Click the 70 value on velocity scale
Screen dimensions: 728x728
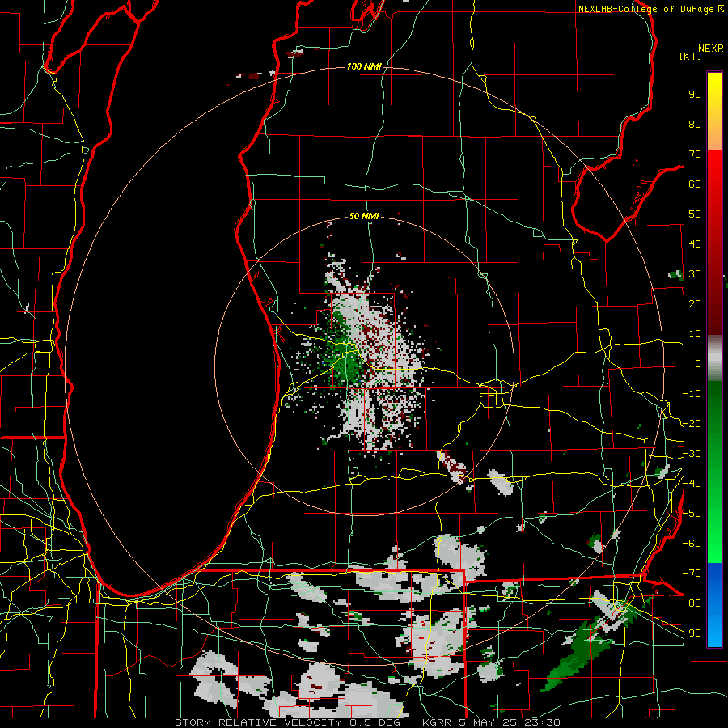tap(695, 154)
